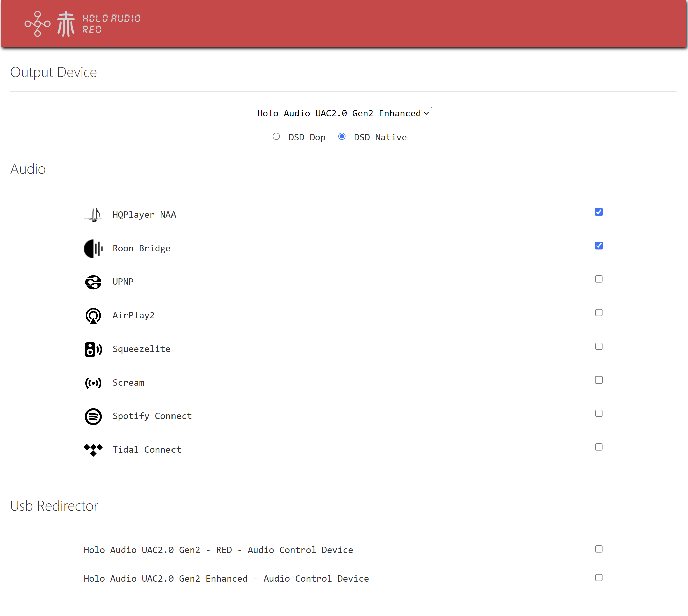Viewport: 688px width, 616px height.
Task: Uncheck the Roon Bridge checkbox
Action: tap(598, 245)
